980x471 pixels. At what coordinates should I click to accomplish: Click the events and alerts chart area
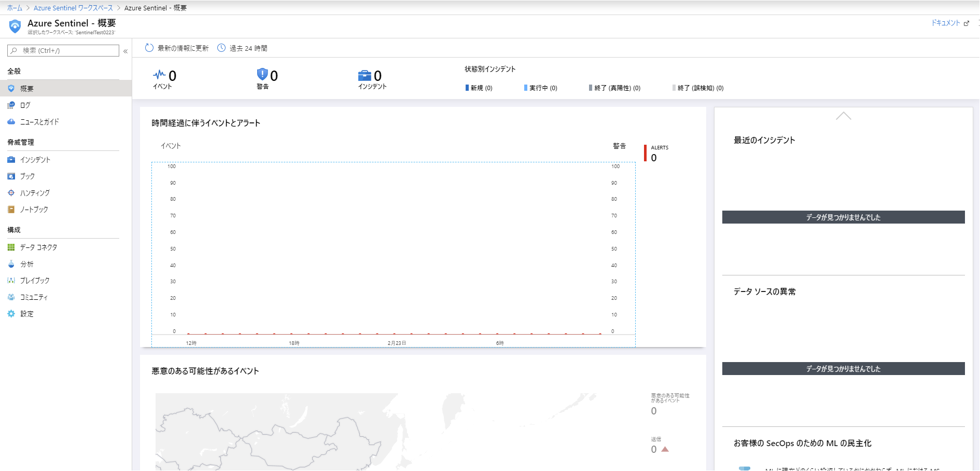click(393, 254)
